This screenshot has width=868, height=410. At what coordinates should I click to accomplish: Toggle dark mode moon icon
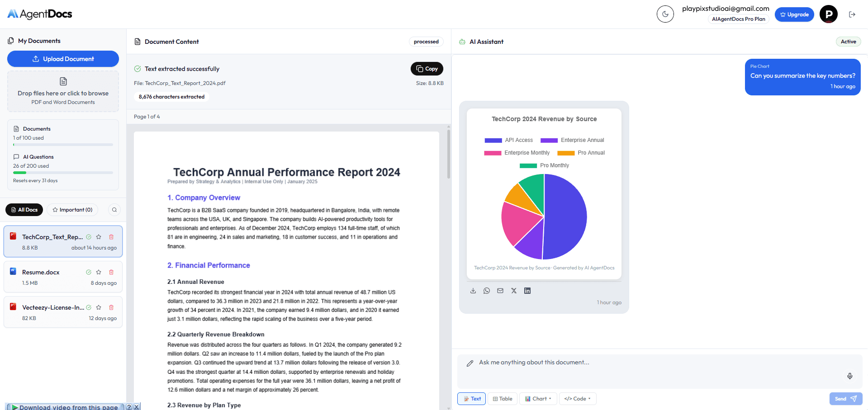tap(665, 14)
